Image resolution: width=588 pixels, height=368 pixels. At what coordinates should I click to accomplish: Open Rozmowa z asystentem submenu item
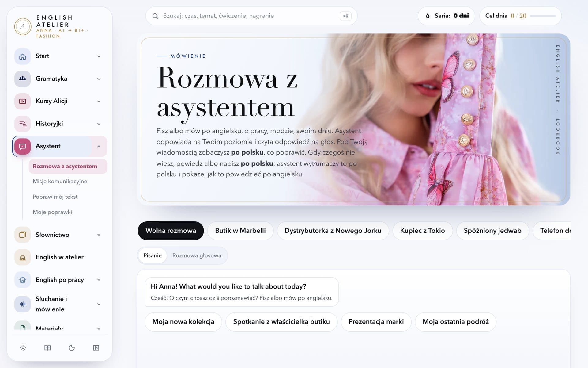(x=68, y=166)
